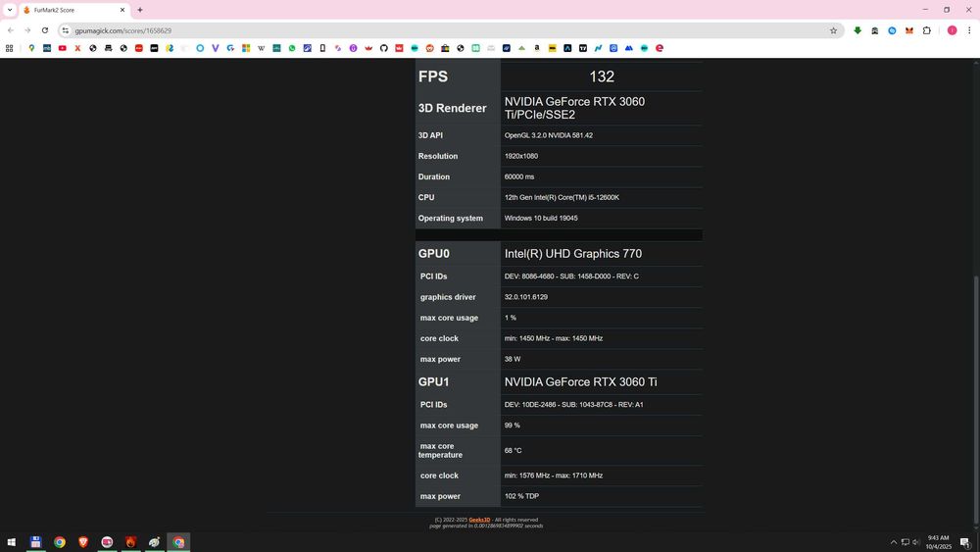980x552 pixels.
Task: Open the Microsoft four-color squares bookmark
Action: point(246,48)
